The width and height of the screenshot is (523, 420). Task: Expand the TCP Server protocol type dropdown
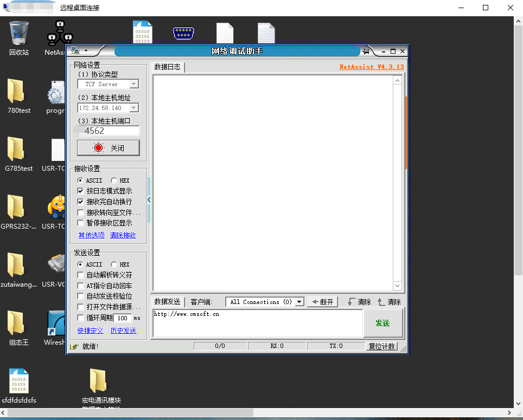(x=134, y=85)
